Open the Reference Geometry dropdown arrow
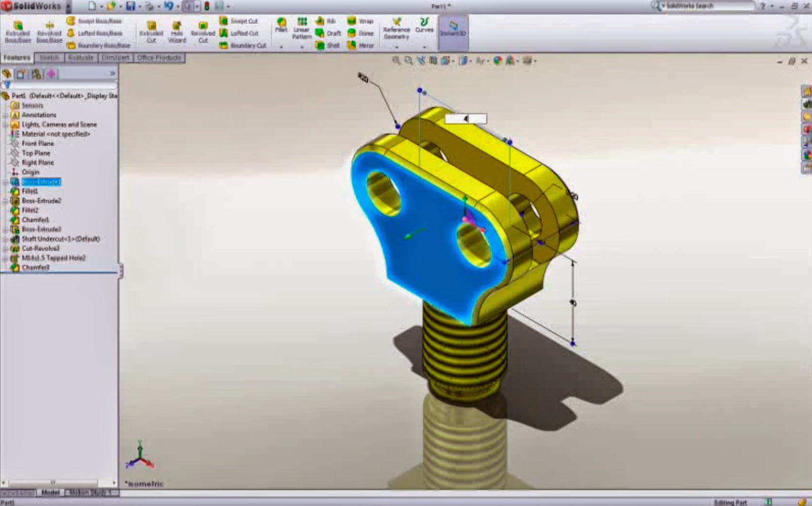This screenshot has height=506, width=812. tap(397, 47)
